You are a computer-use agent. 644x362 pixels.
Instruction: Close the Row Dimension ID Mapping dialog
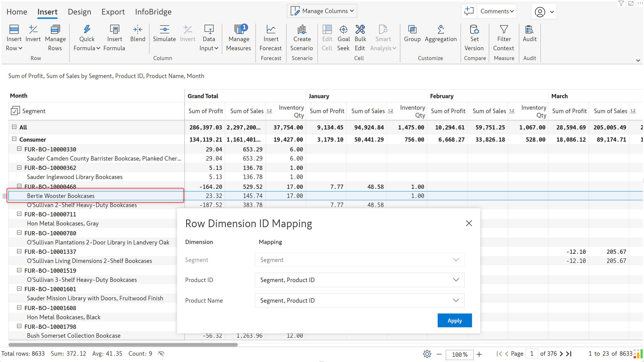pyautogui.click(x=469, y=223)
